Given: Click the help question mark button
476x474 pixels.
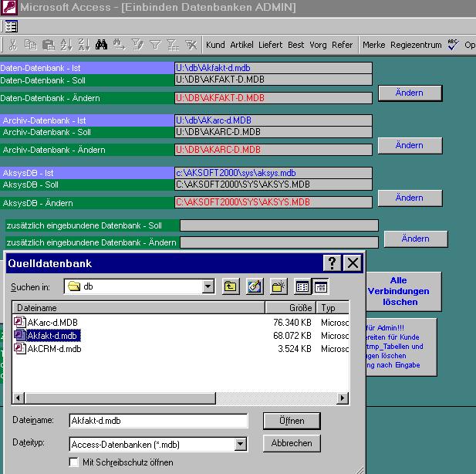Looking at the screenshot, I should pyautogui.click(x=332, y=263).
